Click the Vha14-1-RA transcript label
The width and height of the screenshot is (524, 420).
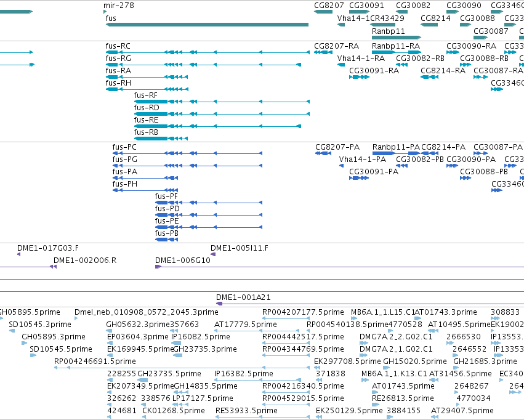pos(361,58)
